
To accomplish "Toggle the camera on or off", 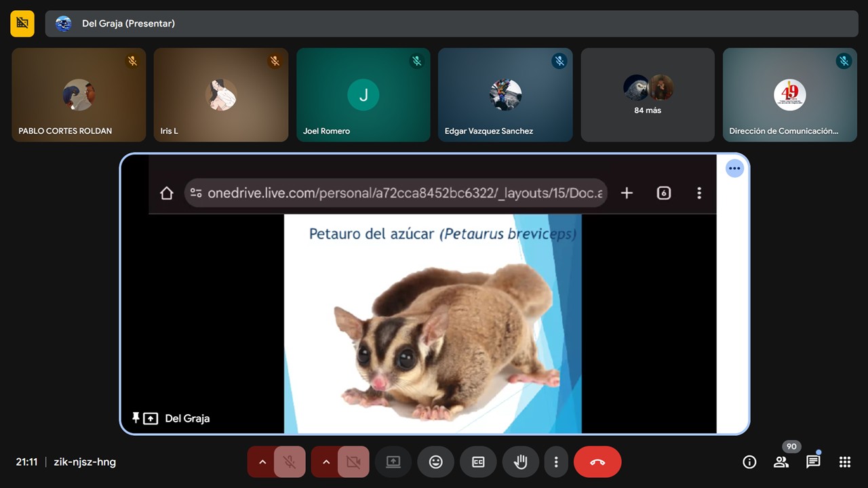I will (x=353, y=462).
